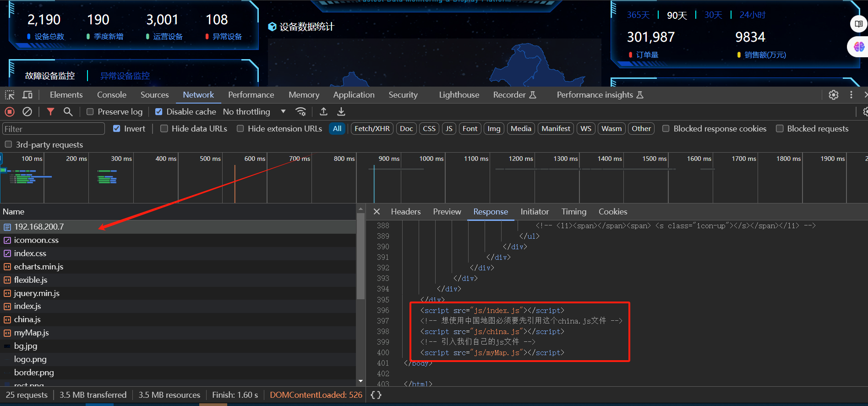Show the Initiator tab of request
The height and width of the screenshot is (406, 868).
535,212
